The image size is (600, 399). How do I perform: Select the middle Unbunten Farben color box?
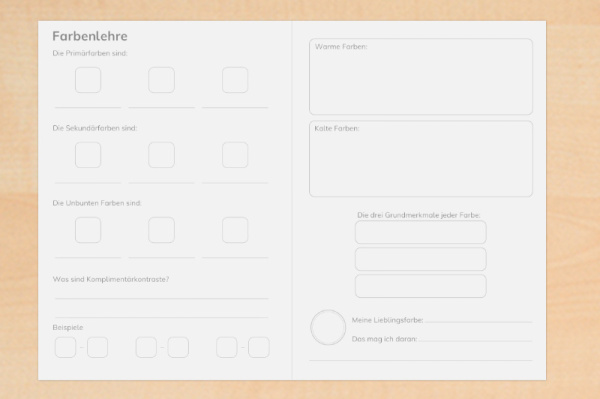(161, 230)
